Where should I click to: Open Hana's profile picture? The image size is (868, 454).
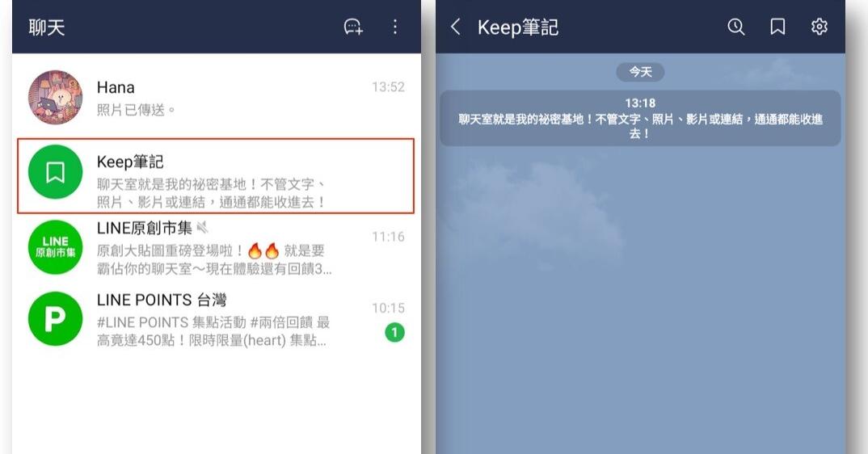tap(55, 98)
